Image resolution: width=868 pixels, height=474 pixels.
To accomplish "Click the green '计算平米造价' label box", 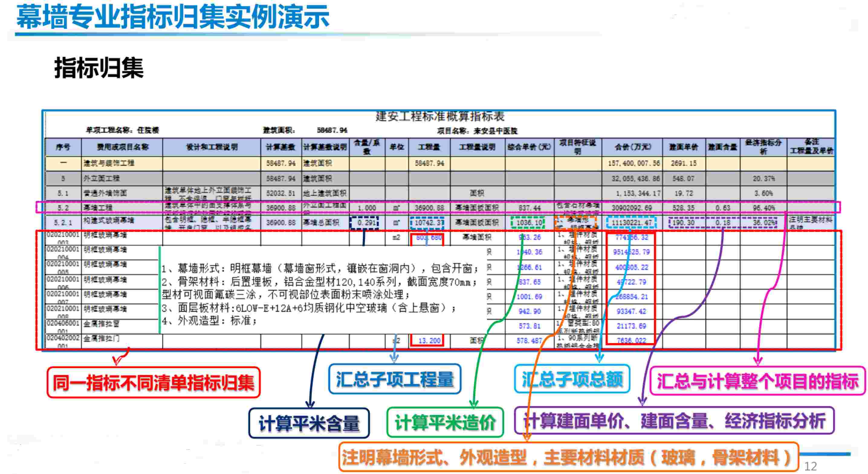I will [x=445, y=422].
